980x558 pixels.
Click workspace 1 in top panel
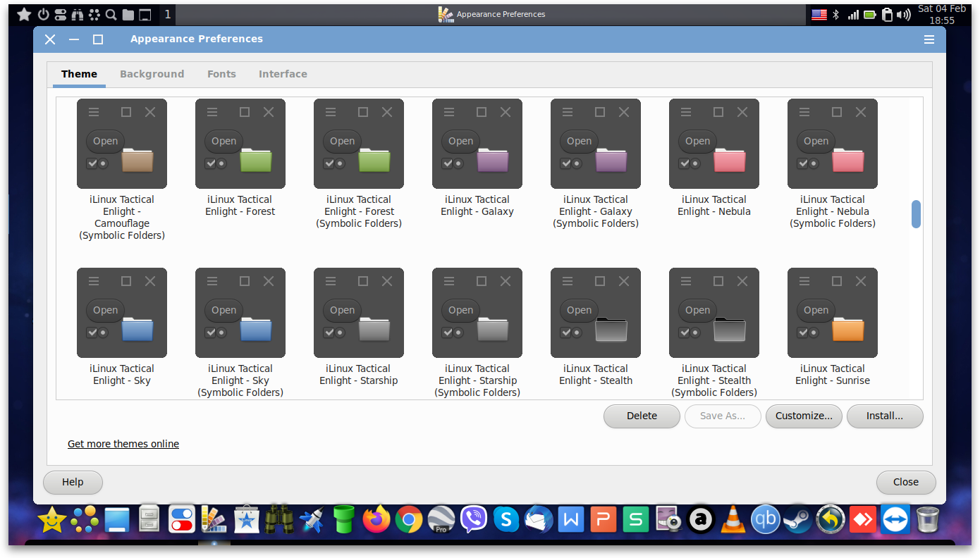pos(167,14)
